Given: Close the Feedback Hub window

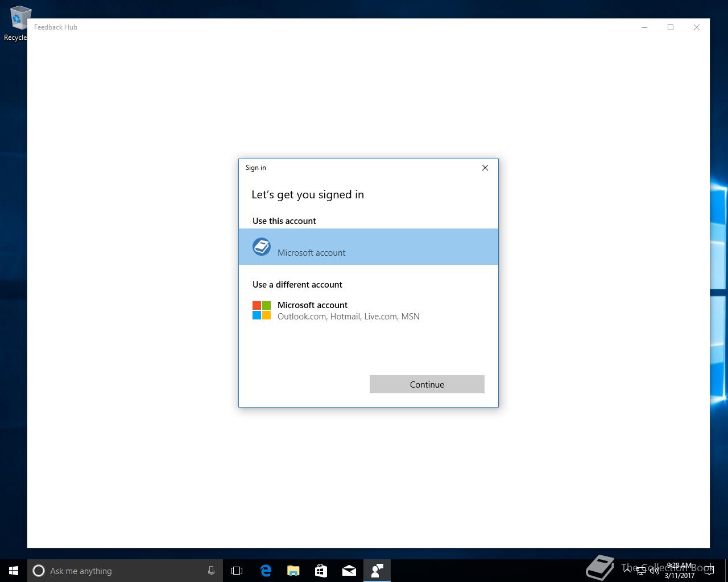Looking at the screenshot, I should (697, 27).
